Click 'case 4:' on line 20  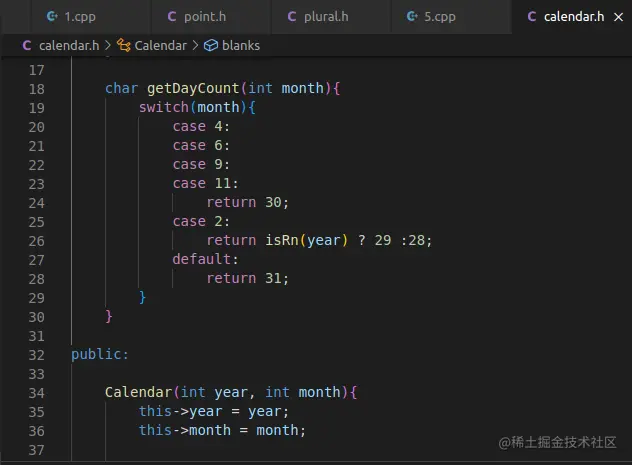tap(201, 126)
